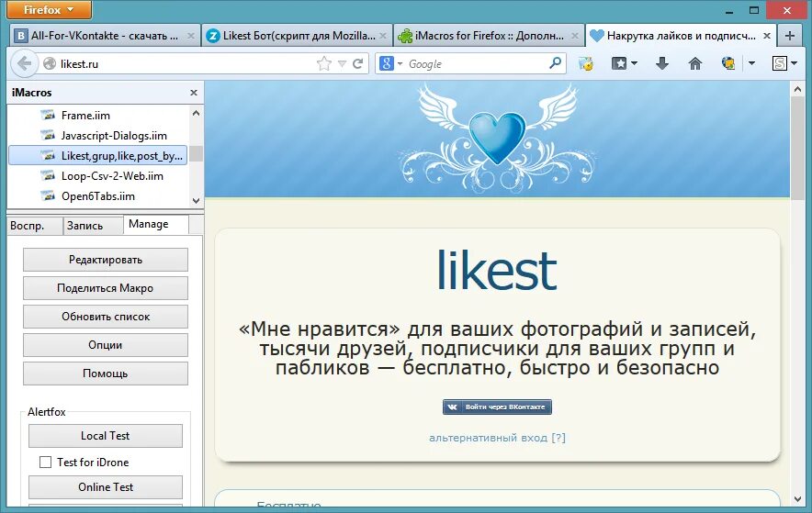The width and height of the screenshot is (812, 513).
Task: Open the Downloads arrow toolbar icon
Action: pyautogui.click(x=662, y=63)
